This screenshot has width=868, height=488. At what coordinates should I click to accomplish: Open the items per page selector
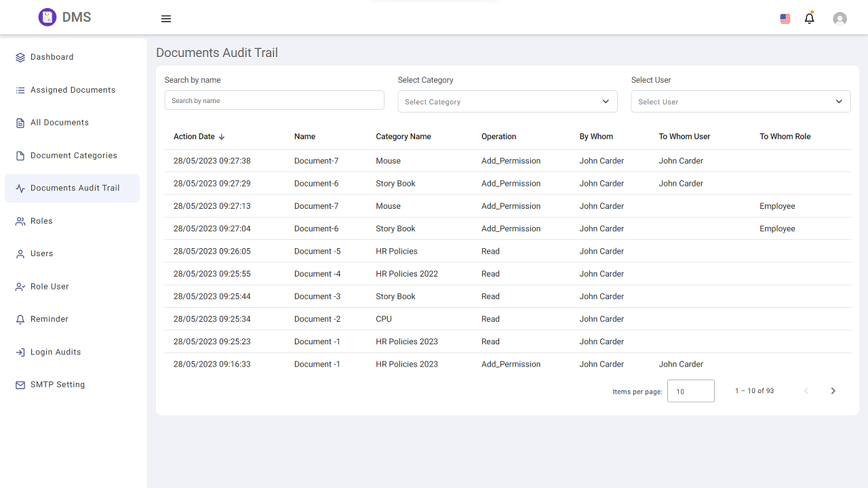coord(690,390)
